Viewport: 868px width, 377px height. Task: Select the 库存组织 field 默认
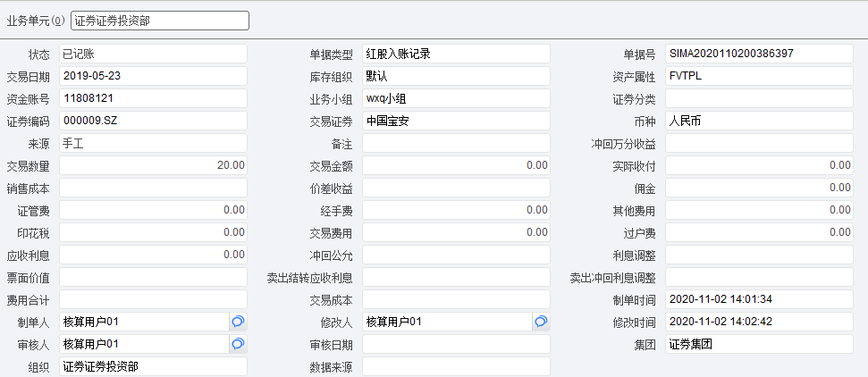pyautogui.click(x=455, y=76)
